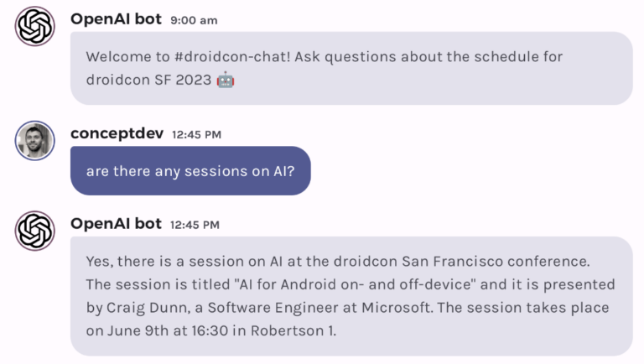Select the OpenAI bot name above the welcome message

pyautogui.click(x=116, y=18)
